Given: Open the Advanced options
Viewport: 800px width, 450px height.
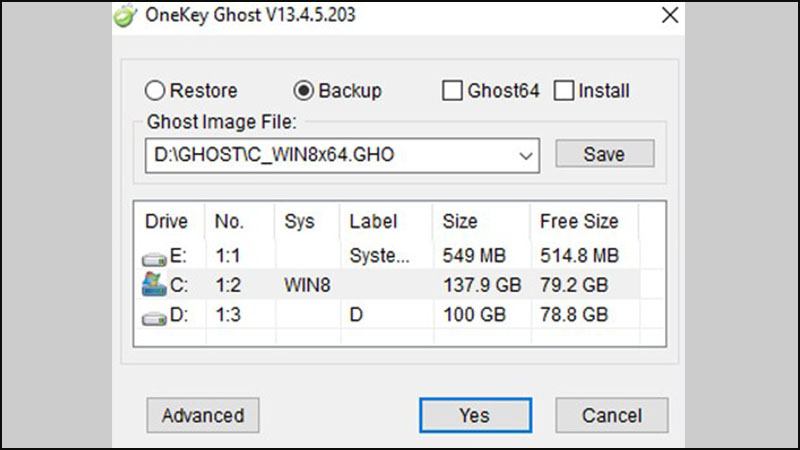Looking at the screenshot, I should tap(203, 415).
